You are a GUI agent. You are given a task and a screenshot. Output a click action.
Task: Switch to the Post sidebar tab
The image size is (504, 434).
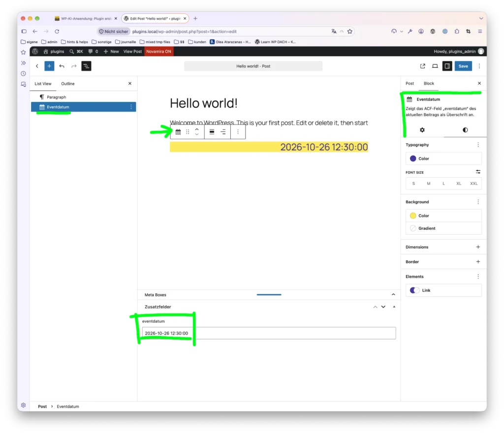tap(409, 84)
